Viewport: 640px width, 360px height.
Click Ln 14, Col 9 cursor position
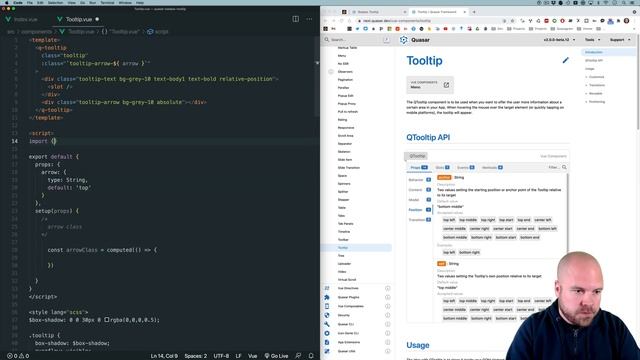(x=164, y=356)
